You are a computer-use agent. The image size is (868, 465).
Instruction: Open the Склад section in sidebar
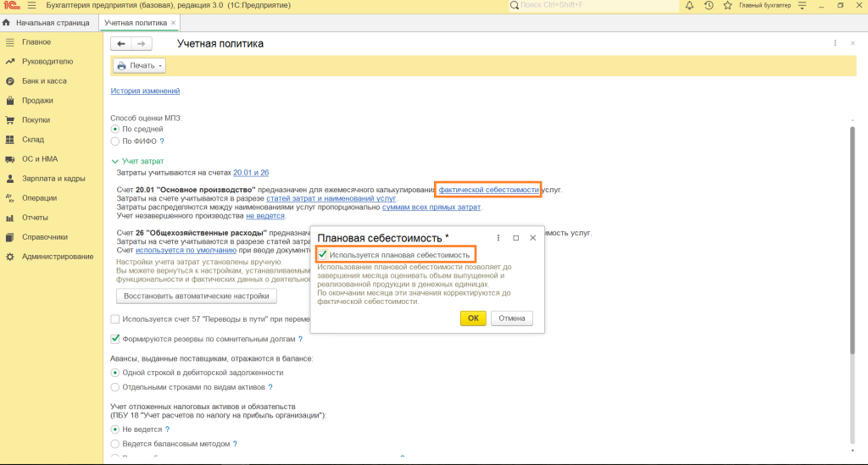click(x=32, y=140)
